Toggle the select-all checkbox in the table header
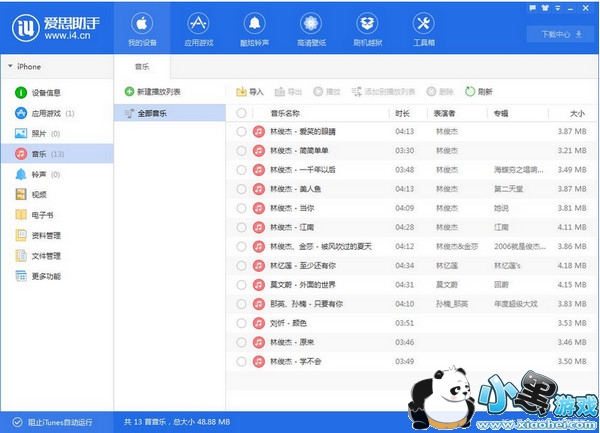The image size is (600, 433). [241, 113]
